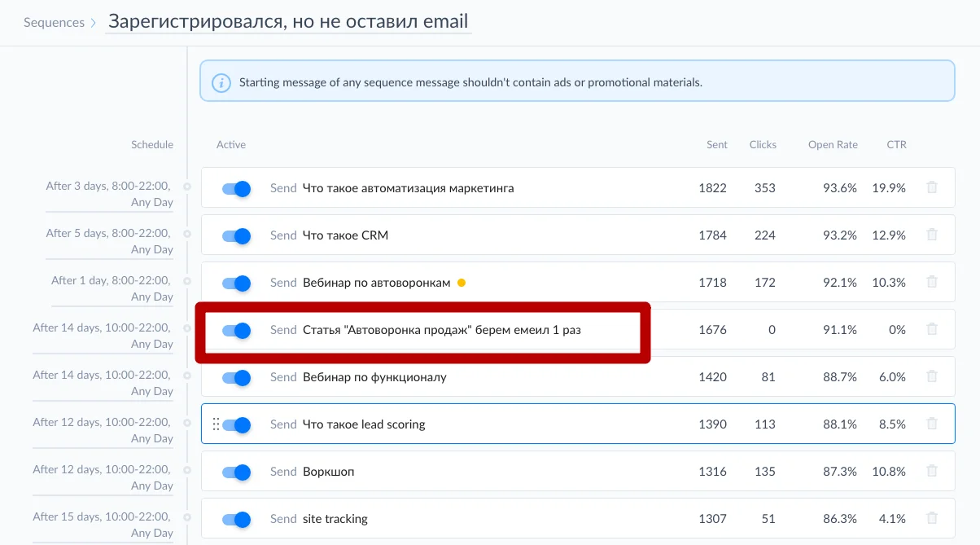
Task: Click the info icon in the notice banner
Action: click(x=221, y=82)
